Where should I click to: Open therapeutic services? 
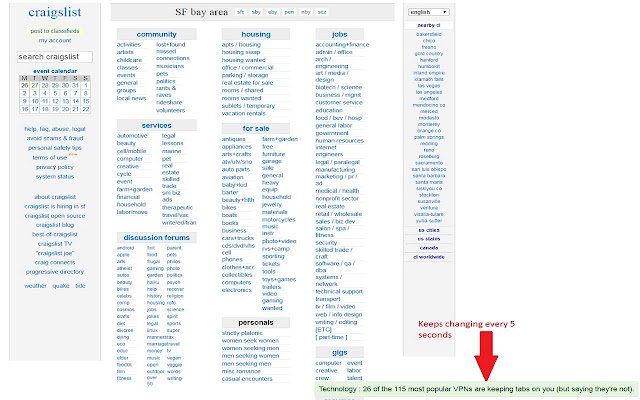pyautogui.click(x=177, y=207)
